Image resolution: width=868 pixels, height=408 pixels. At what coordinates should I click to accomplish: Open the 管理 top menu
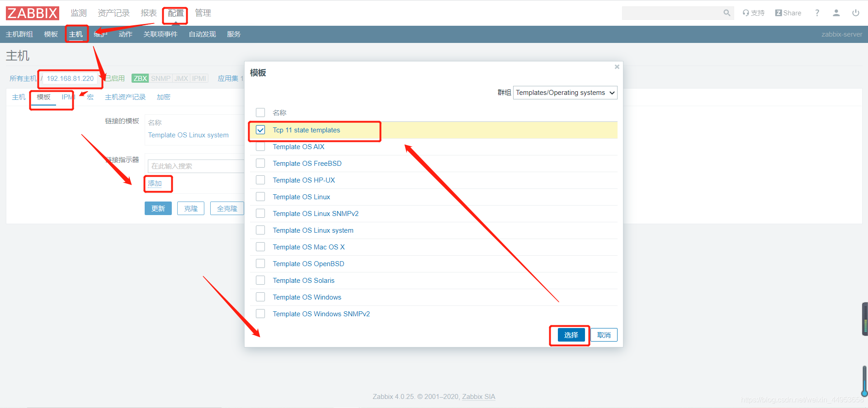coord(203,13)
